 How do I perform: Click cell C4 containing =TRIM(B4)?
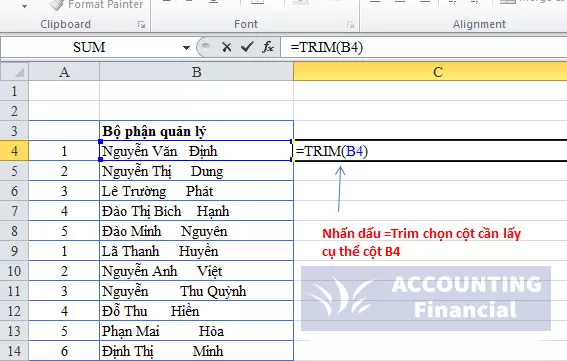pos(430,151)
